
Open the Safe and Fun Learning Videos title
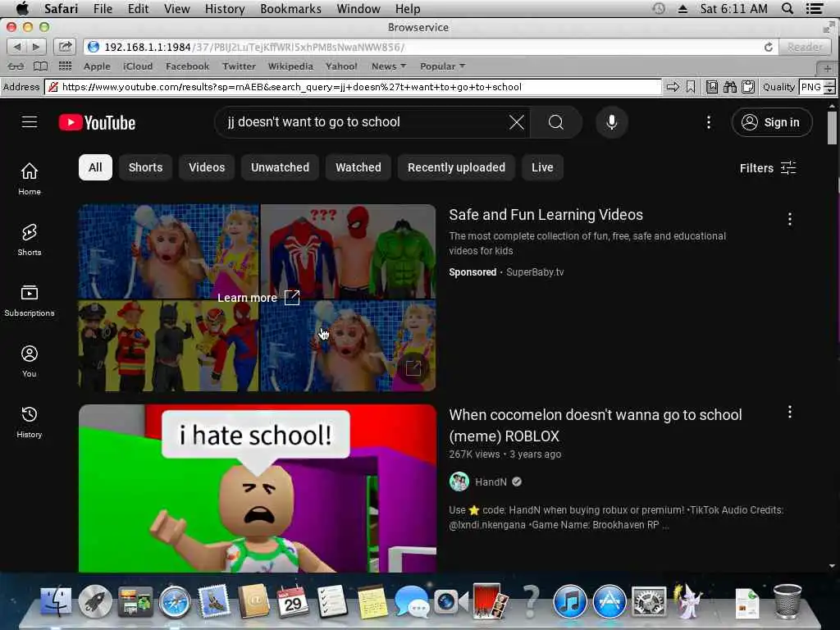(x=546, y=214)
